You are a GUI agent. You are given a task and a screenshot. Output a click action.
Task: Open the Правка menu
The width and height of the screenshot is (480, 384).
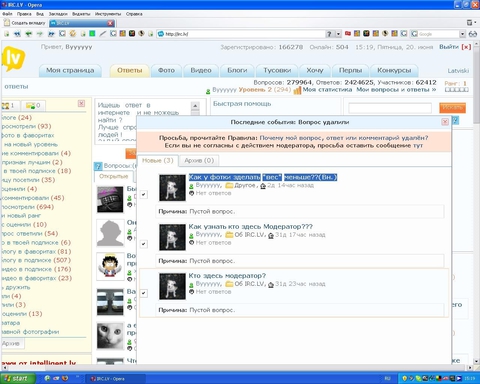(24, 14)
